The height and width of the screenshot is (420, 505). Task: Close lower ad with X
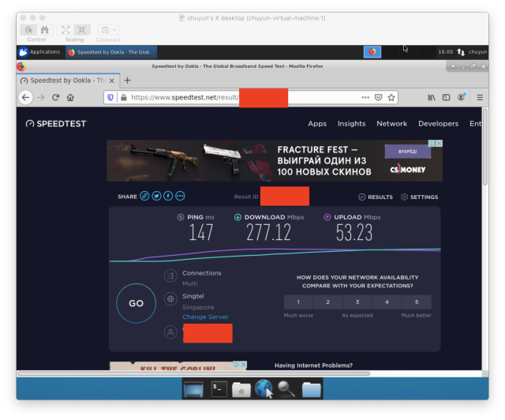coord(244,364)
